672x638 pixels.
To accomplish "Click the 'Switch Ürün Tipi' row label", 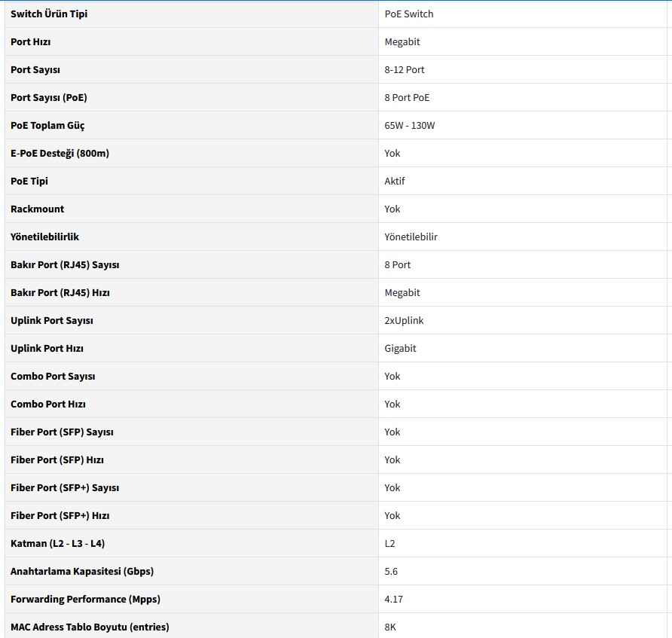I will coord(49,14).
